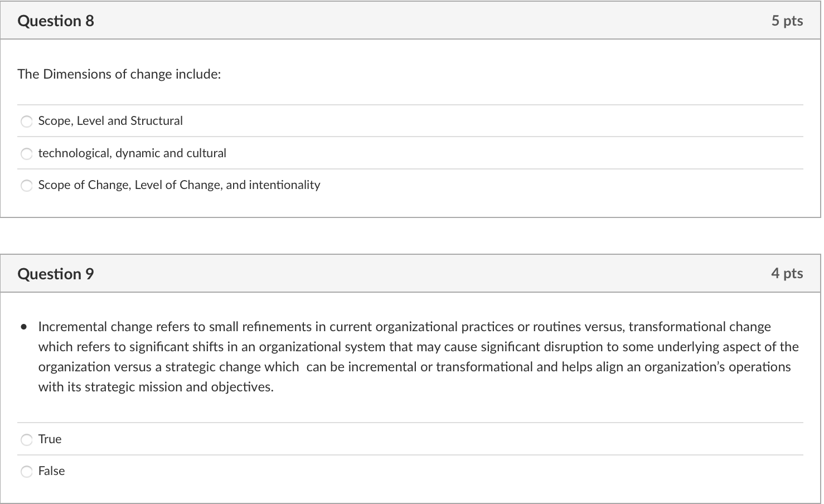Image resolution: width=824 pixels, height=504 pixels.
Task: Pick "Scope of Change, Level of Change, and intentionality"
Action: click(26, 185)
